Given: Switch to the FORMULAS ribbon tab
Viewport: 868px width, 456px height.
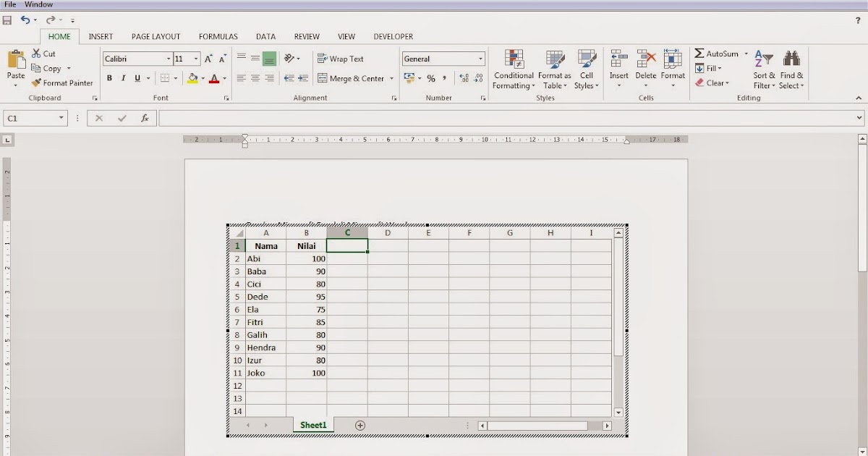Looking at the screenshot, I should (x=218, y=36).
